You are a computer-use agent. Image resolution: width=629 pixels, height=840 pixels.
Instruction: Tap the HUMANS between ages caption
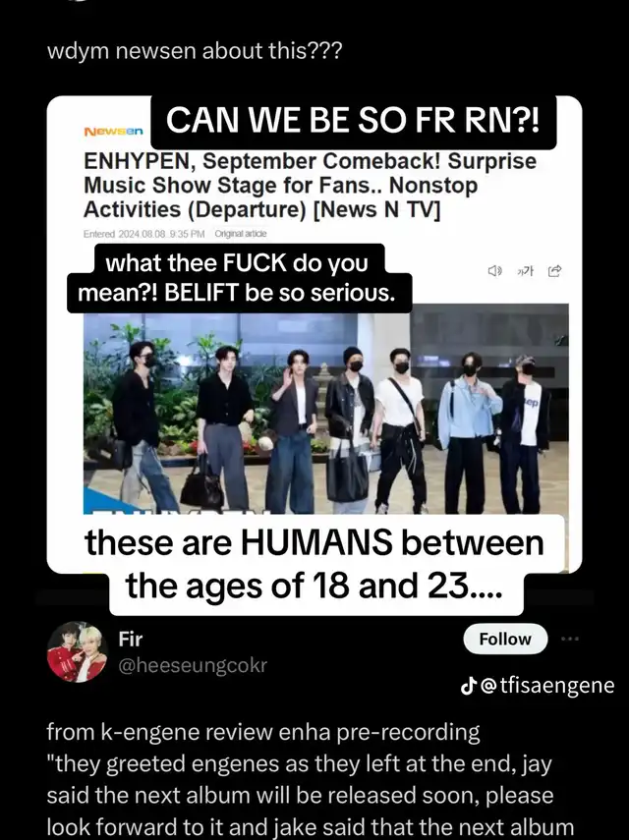pos(315,564)
